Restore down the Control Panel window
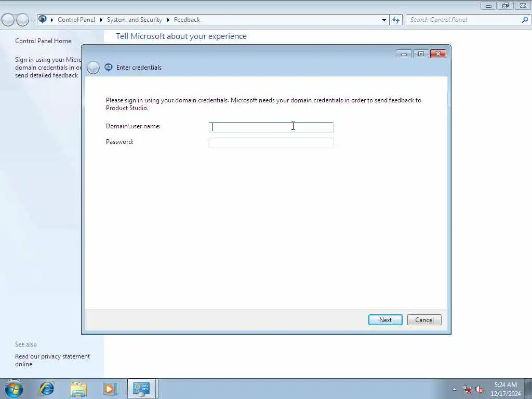This screenshot has width=532, height=399. [x=506, y=5]
